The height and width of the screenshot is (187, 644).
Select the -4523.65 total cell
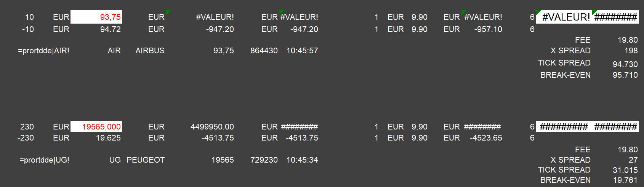485,138
